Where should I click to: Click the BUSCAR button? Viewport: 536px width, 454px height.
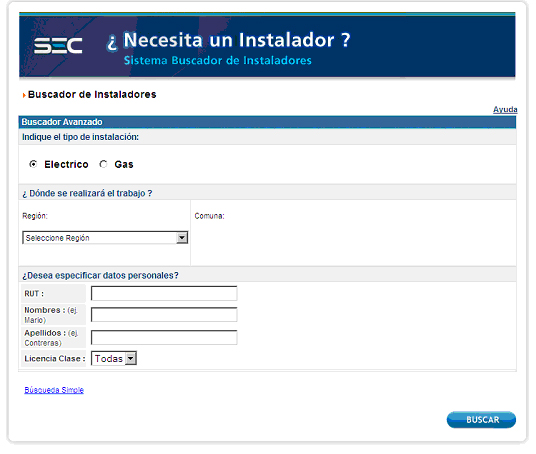(481, 419)
